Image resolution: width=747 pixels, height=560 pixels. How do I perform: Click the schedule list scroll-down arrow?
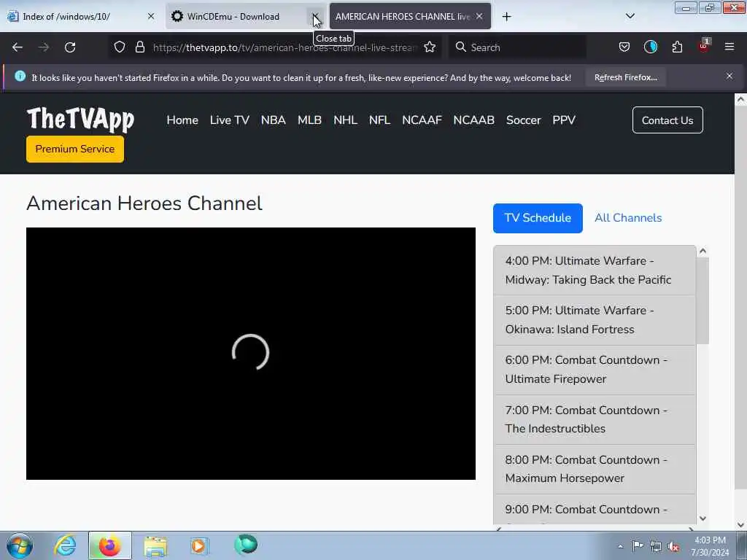703,518
